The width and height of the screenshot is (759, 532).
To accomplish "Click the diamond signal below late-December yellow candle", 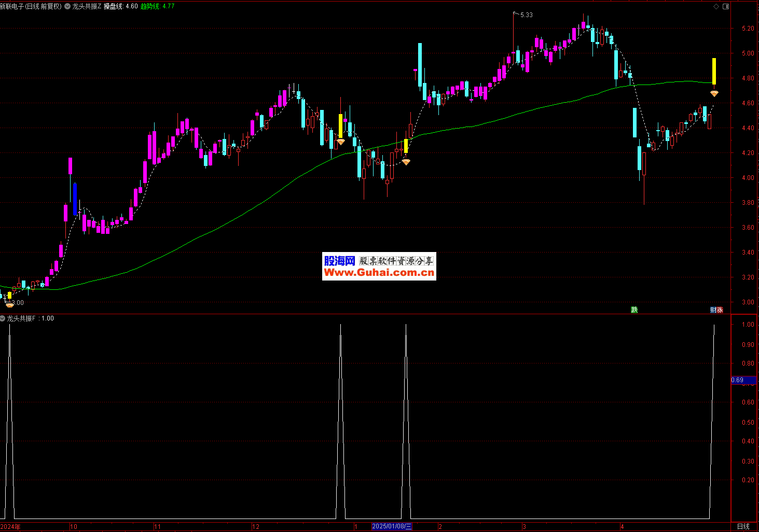I will 340,142.
